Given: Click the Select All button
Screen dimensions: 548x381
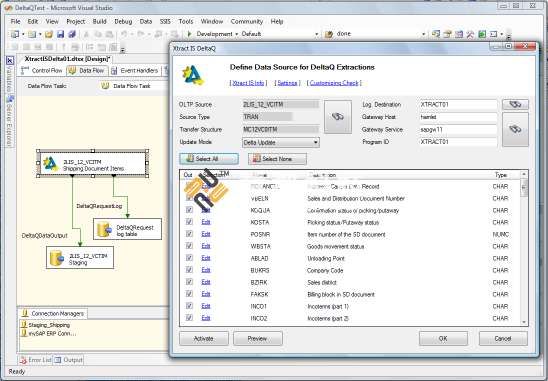Looking at the screenshot, I should 209,159.
